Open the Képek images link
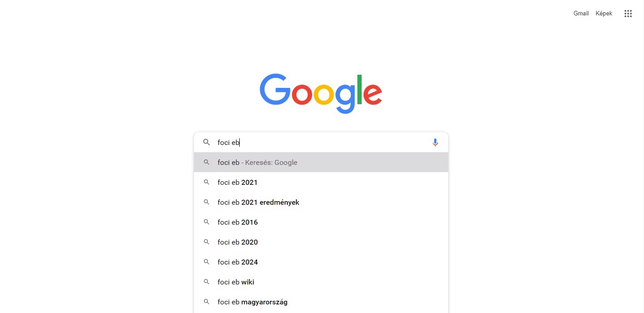 click(x=604, y=14)
